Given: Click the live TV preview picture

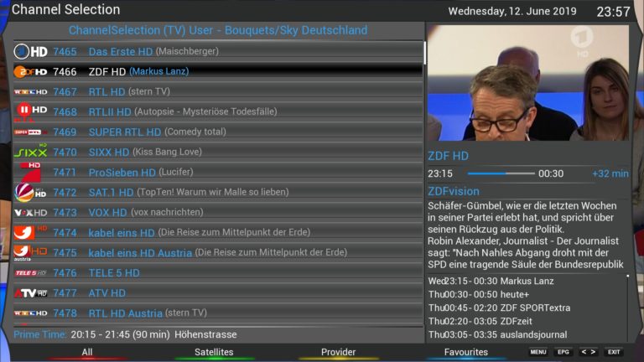Looking at the screenshot, I should coord(527,83).
